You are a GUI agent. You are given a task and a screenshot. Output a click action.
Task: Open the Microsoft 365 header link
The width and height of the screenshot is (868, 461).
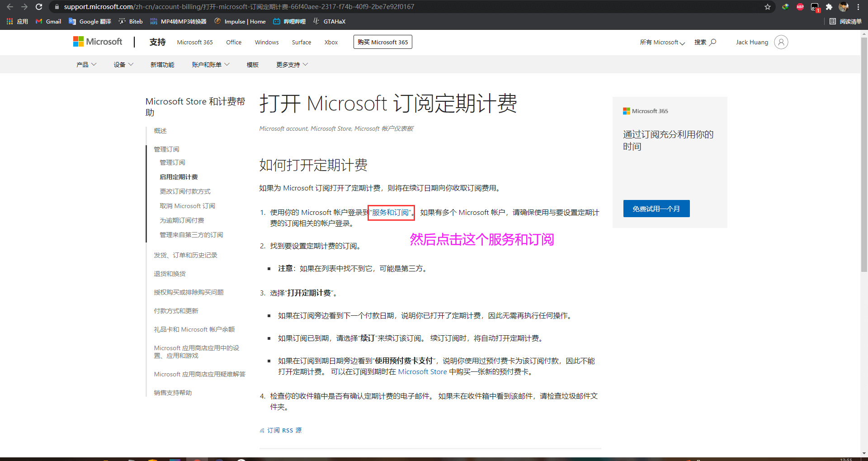point(195,42)
